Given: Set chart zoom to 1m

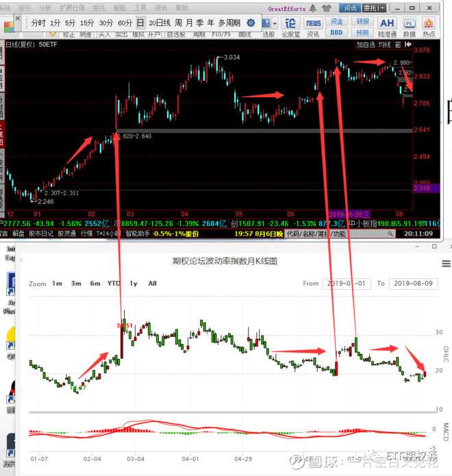Looking at the screenshot, I should pos(57,284).
